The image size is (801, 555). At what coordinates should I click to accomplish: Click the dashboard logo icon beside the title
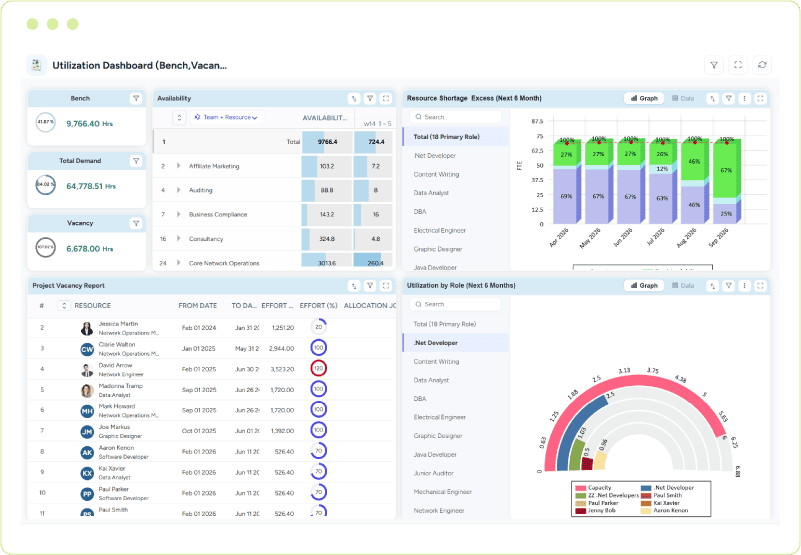[x=36, y=65]
